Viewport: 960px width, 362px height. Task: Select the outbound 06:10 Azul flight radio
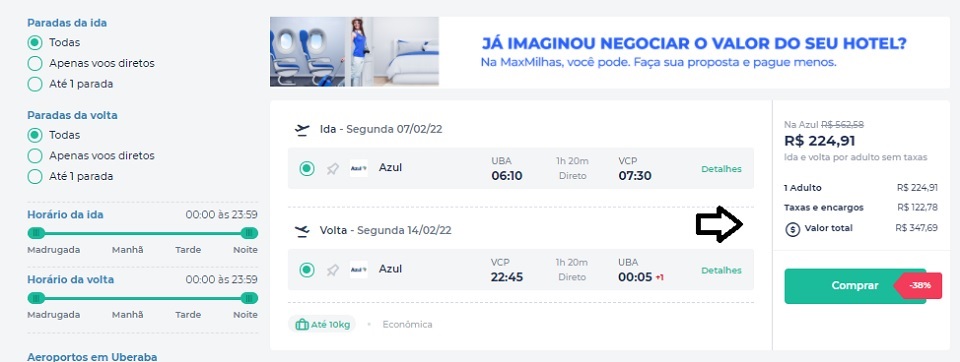[307, 168]
